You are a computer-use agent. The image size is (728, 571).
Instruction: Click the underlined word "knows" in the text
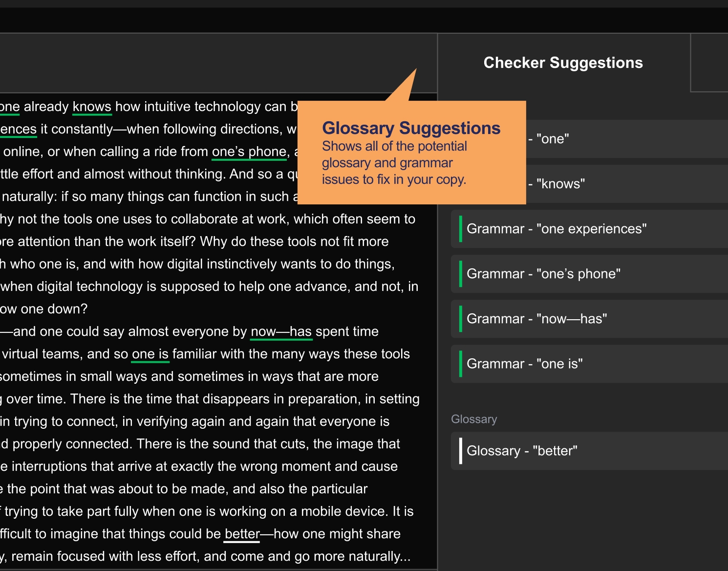pyautogui.click(x=92, y=107)
